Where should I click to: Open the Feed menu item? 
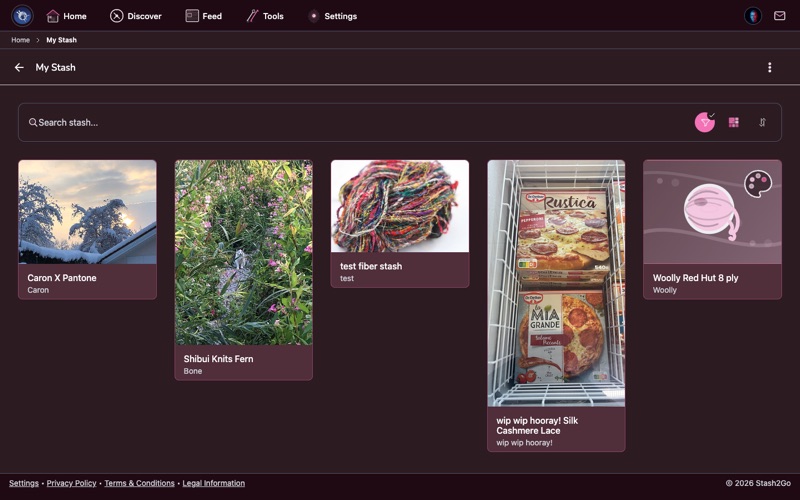pos(203,16)
